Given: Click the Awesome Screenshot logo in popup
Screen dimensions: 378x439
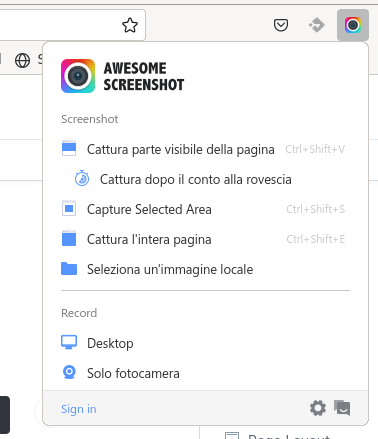Looking at the screenshot, I should tap(78, 76).
